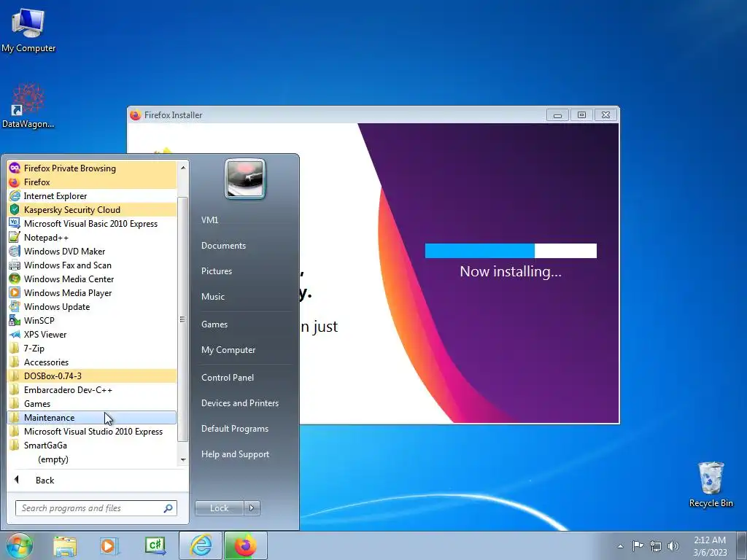Collapse the Maintenance folder
This screenshot has width=747, height=560.
tap(92, 417)
